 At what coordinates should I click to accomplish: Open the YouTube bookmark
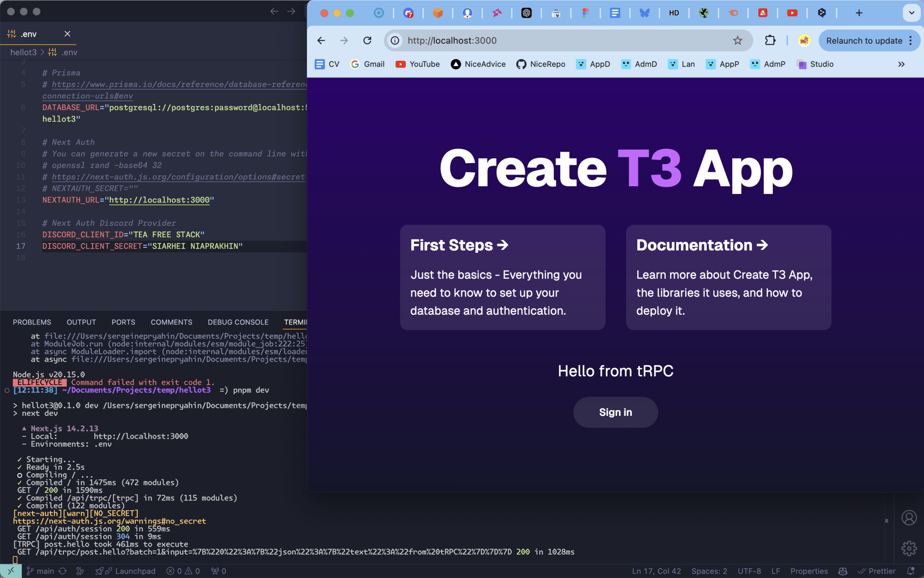coord(418,64)
